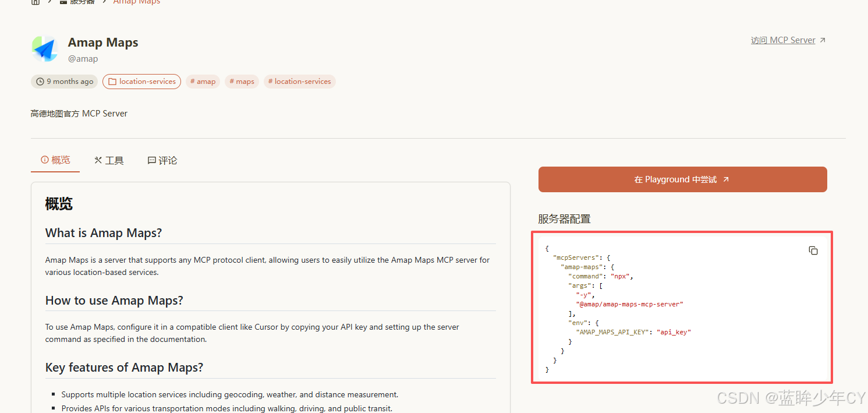Click the 9 months ago badge
Viewport: 868px width, 413px height.
tap(64, 82)
